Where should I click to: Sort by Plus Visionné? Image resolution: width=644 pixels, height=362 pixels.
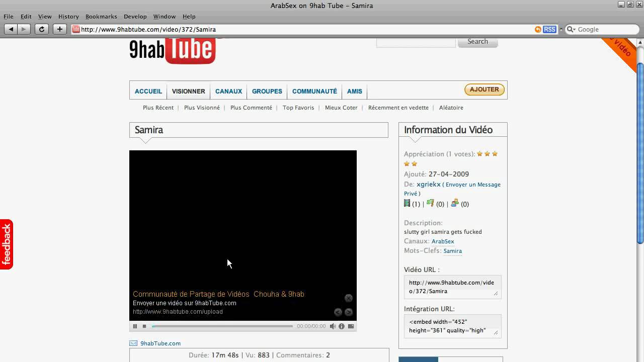(202, 108)
